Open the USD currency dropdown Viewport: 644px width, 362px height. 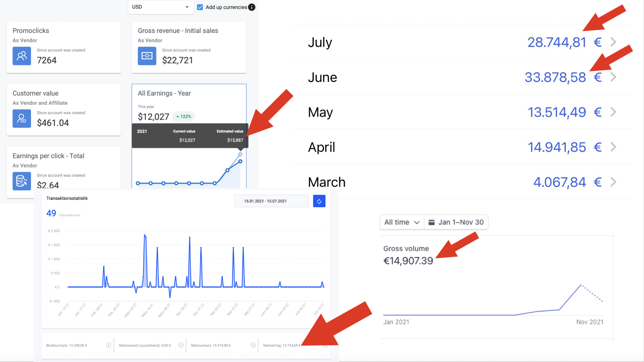(161, 7)
